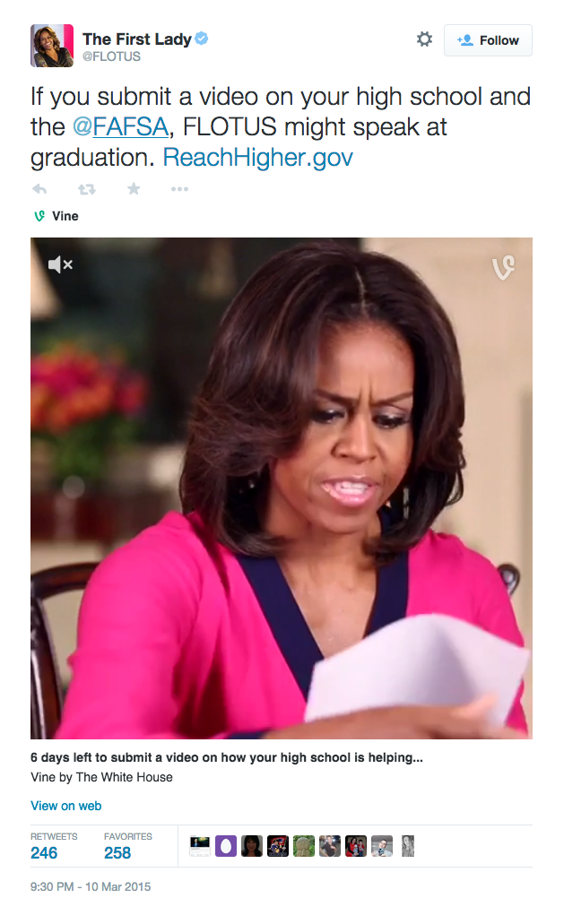Open the first retweeter avatar thumbnail
Viewport: 564px width, 924px height.
200,846
